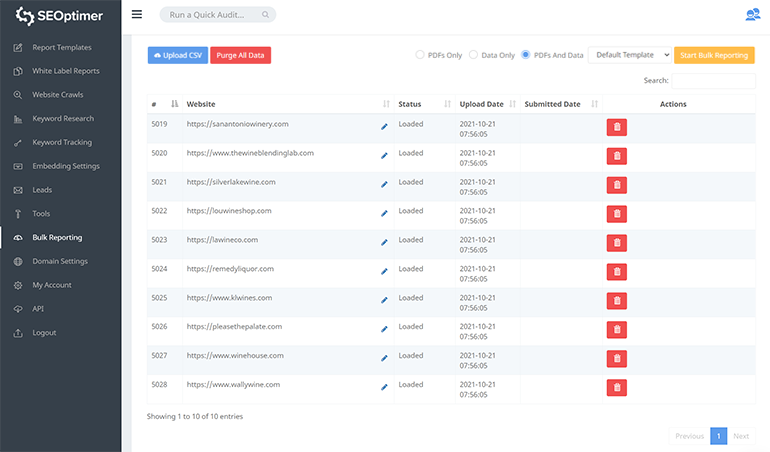This screenshot has width=770, height=452.
Task: Delete the sanantoniowinery.com row
Action: 617,127
